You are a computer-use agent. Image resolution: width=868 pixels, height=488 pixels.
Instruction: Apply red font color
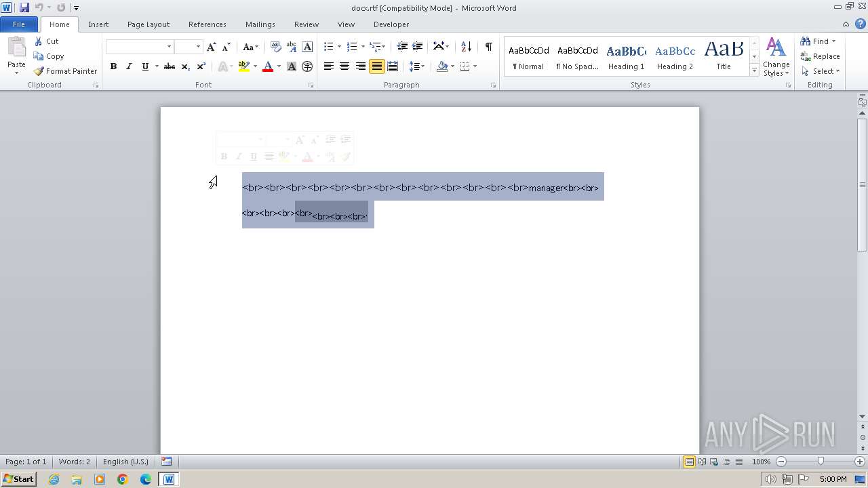[268, 66]
